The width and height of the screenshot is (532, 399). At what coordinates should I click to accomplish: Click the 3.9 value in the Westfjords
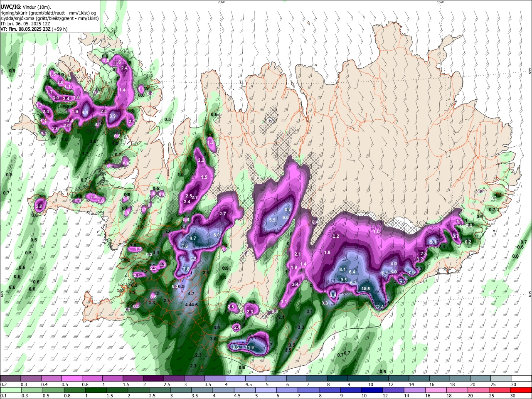[x=112, y=116]
